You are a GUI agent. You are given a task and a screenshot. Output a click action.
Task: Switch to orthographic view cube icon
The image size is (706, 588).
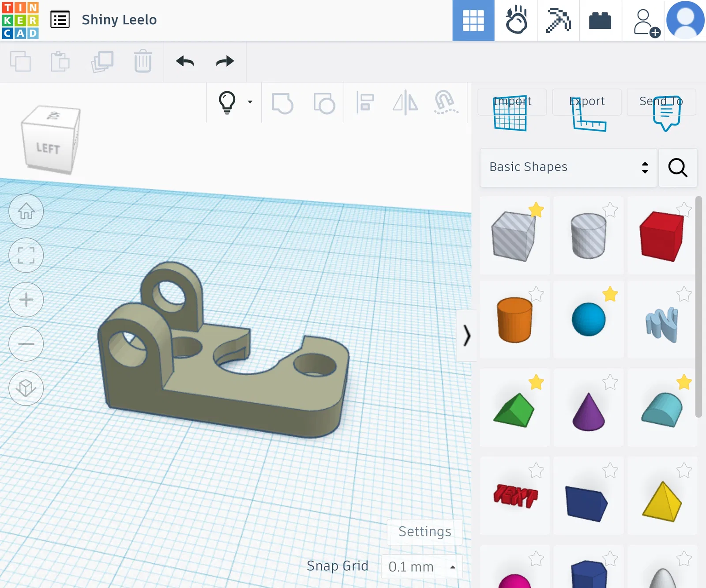point(26,388)
